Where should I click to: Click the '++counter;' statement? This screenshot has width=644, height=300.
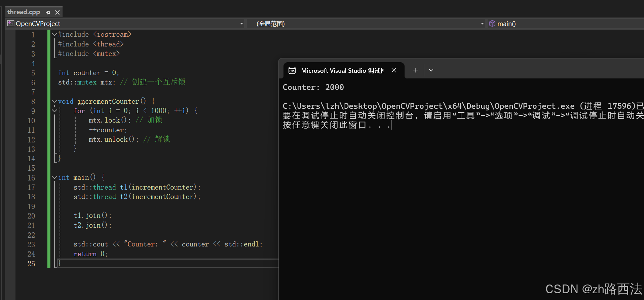108,130
